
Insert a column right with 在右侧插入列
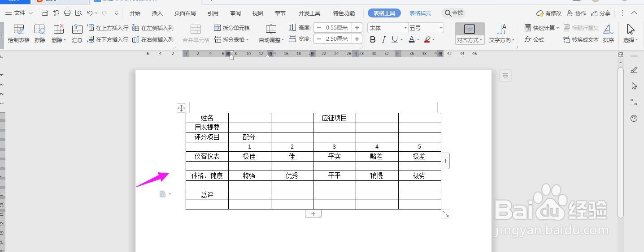click(x=153, y=39)
